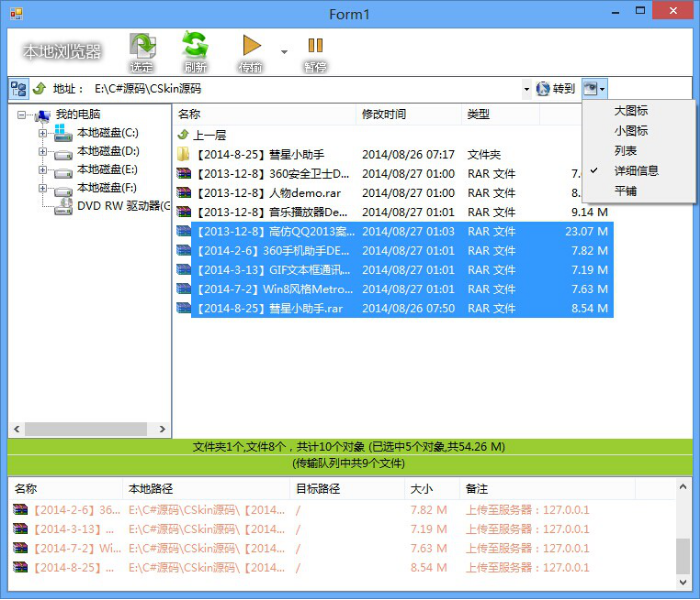Click the green up-level arrow beside 地址

tap(40, 88)
